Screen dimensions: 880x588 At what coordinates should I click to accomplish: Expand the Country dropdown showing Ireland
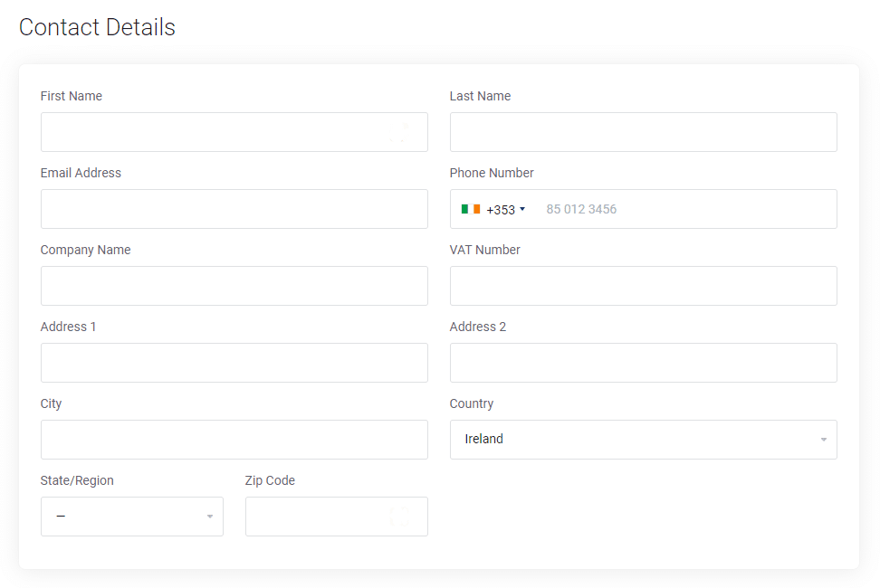click(x=643, y=440)
